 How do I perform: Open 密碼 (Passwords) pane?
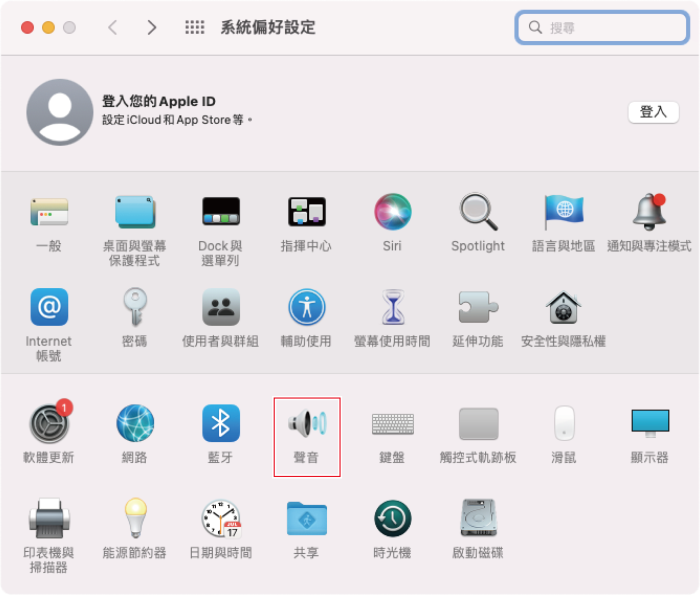pyautogui.click(x=135, y=307)
